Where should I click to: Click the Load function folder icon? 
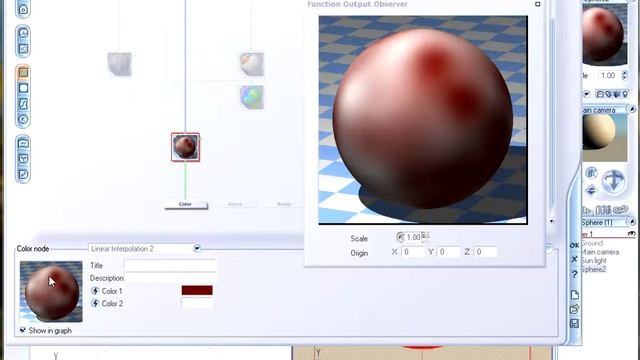(574, 309)
